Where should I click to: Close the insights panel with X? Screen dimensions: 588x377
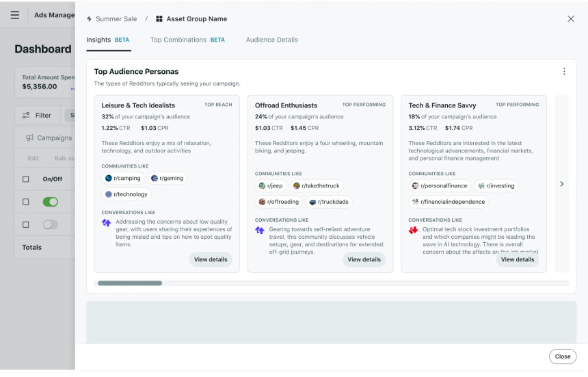571,18
